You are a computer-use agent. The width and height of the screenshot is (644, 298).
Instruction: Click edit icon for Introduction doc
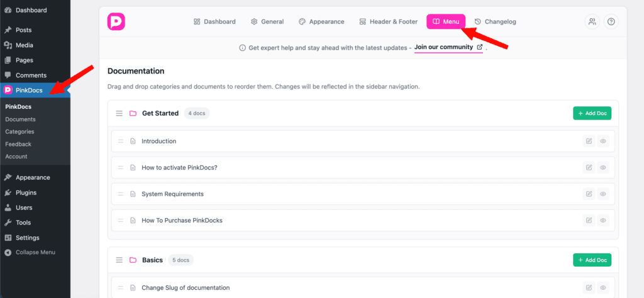click(x=589, y=141)
